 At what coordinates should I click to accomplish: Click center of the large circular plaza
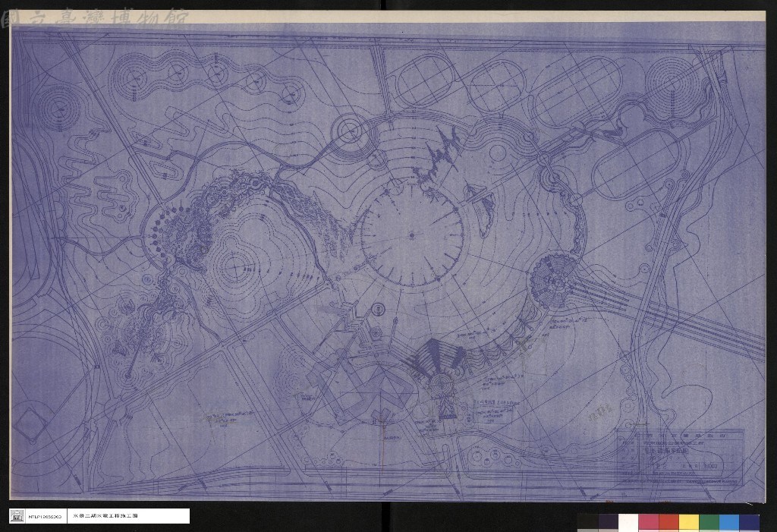412,235
